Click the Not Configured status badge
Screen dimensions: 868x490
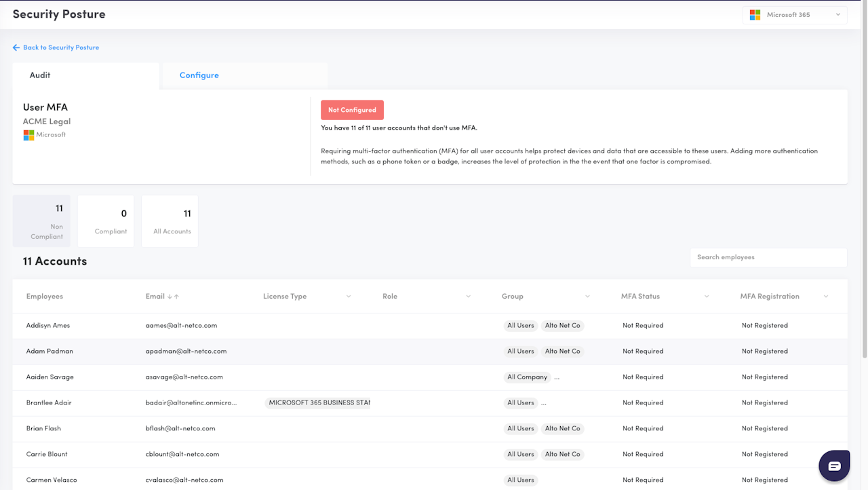(x=352, y=110)
